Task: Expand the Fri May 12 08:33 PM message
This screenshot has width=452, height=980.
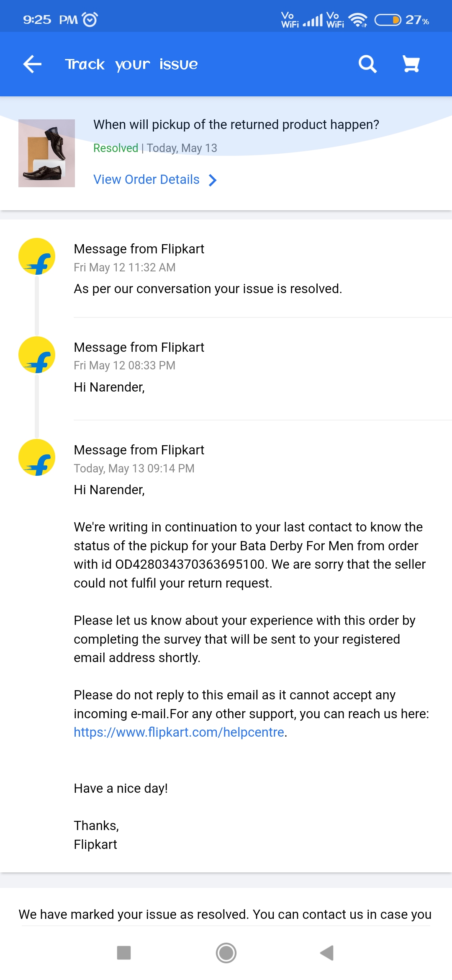Action: (251, 369)
